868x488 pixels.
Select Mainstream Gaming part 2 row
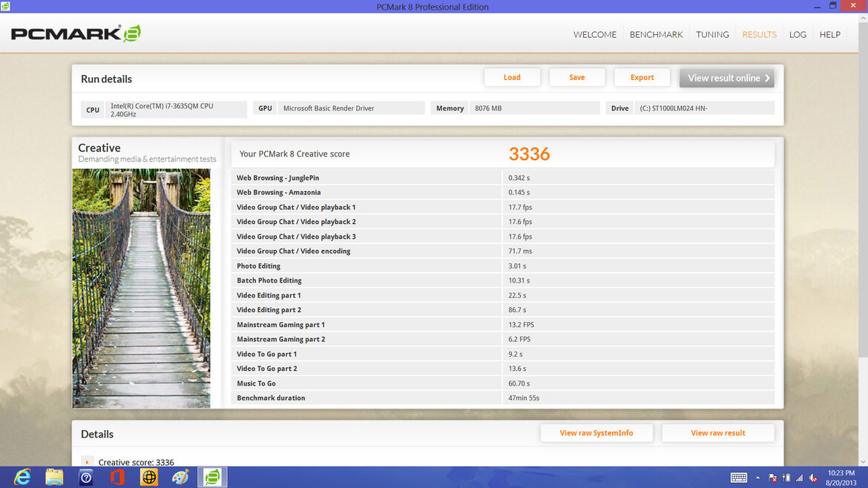click(503, 339)
